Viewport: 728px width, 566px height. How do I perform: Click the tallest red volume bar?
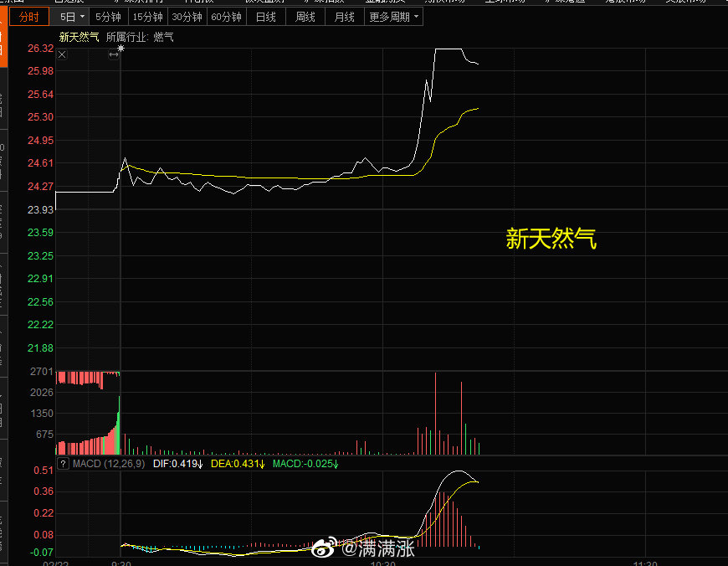tap(435, 413)
